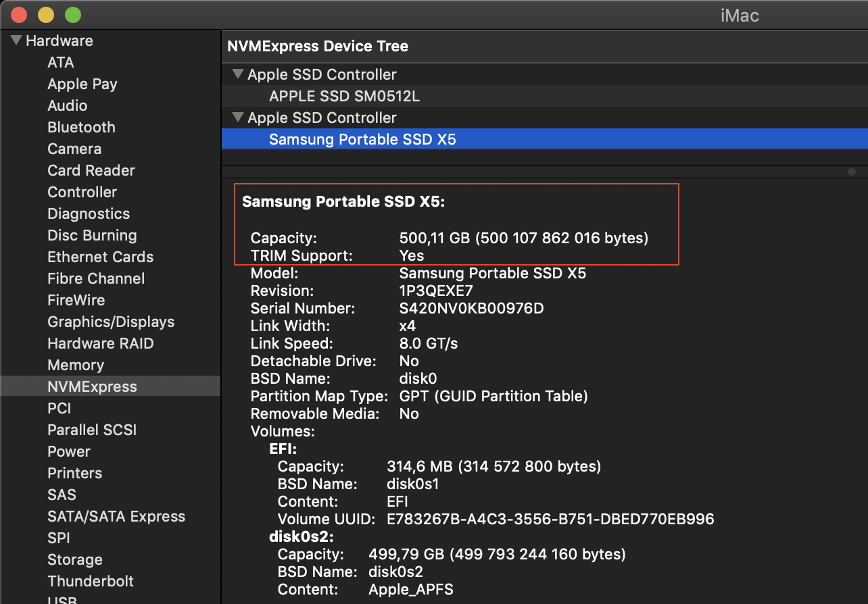Open the Controller category
This screenshot has height=604, width=868.
coord(82,192)
